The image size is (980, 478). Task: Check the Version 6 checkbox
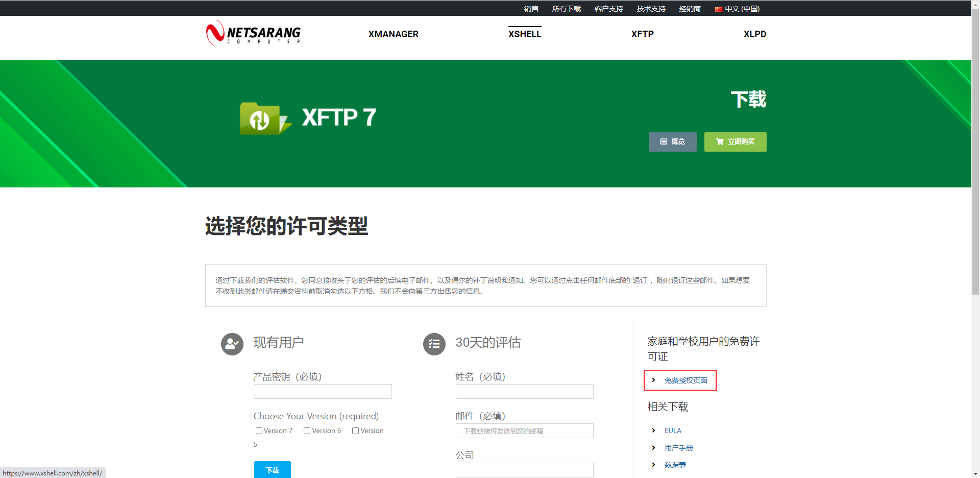(x=307, y=431)
